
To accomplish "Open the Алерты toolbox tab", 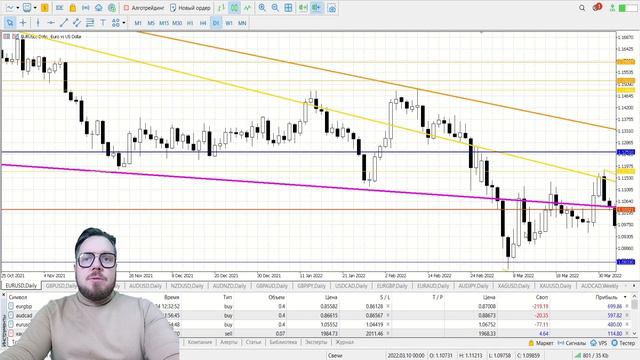I will [229, 342].
